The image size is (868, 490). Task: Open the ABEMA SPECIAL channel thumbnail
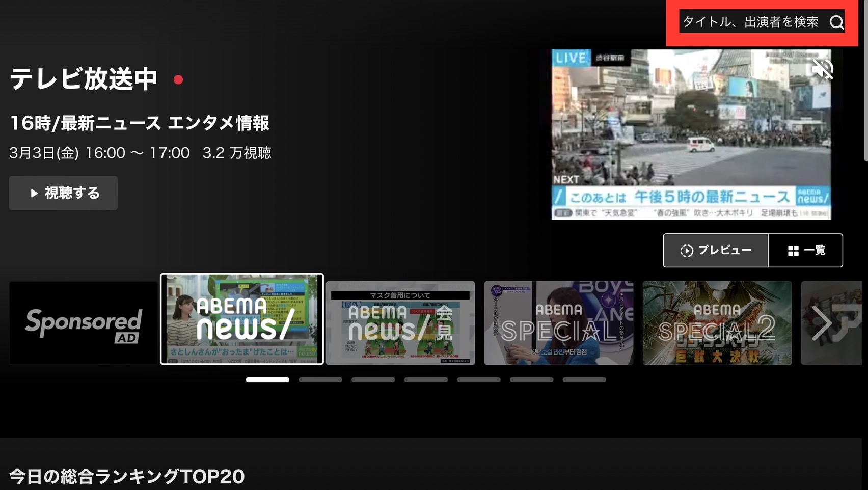(x=559, y=323)
